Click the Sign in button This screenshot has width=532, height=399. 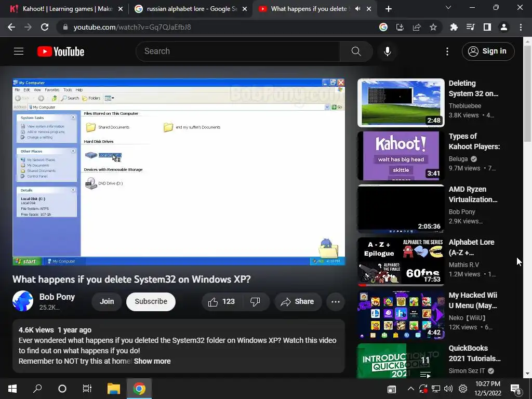(488, 51)
